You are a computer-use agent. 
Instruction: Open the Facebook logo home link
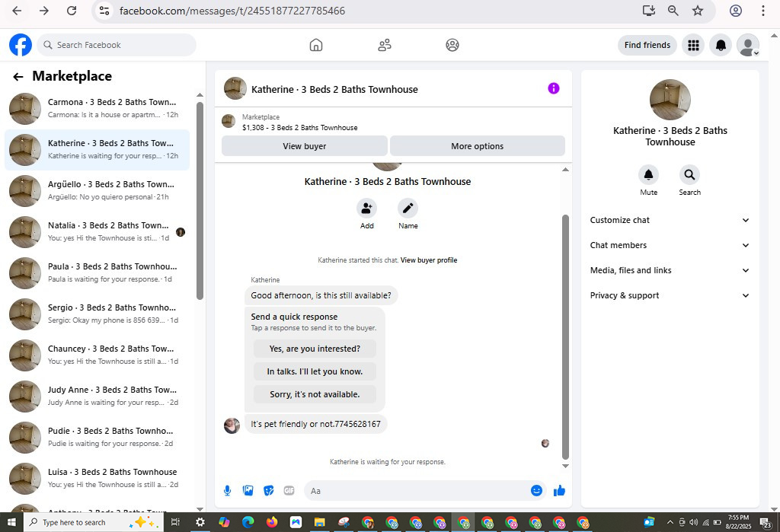pyautogui.click(x=21, y=45)
